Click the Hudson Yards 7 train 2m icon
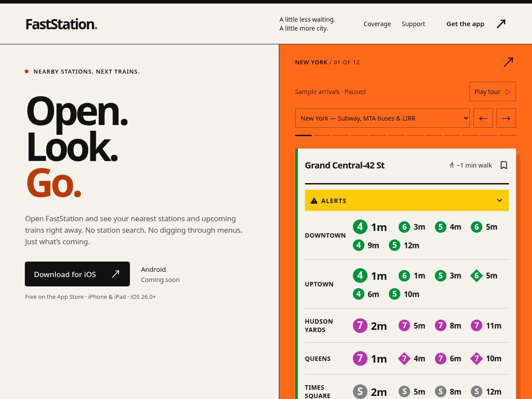 [360, 325]
